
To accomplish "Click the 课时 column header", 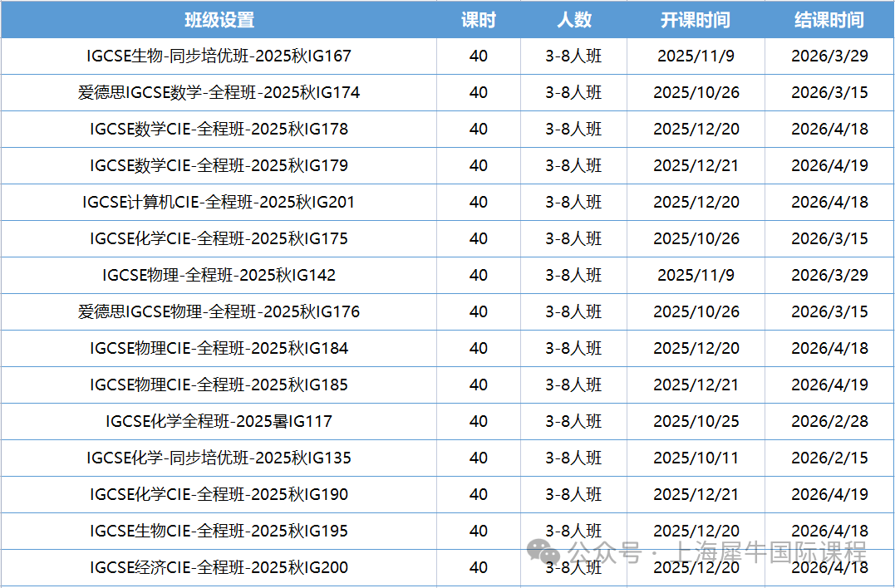I will point(478,20).
